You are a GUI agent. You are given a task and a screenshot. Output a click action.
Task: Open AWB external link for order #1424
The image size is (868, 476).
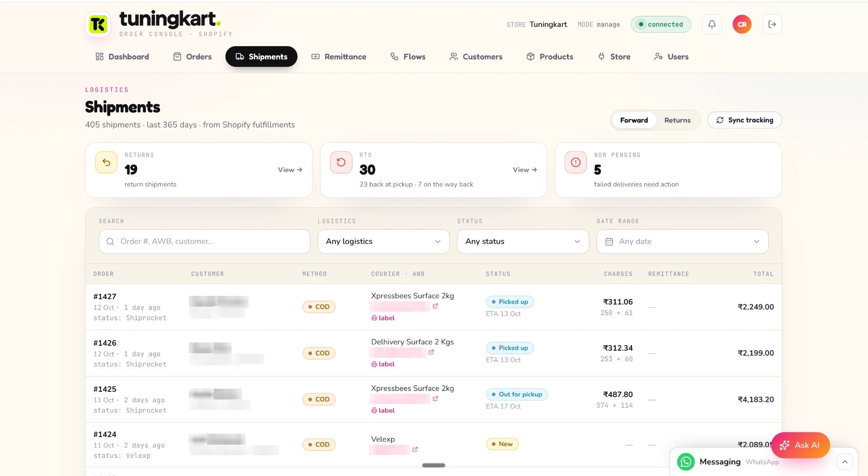pos(415,449)
